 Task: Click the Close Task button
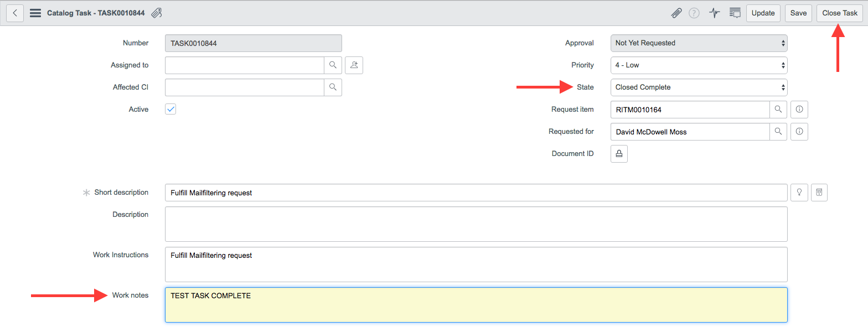click(839, 13)
